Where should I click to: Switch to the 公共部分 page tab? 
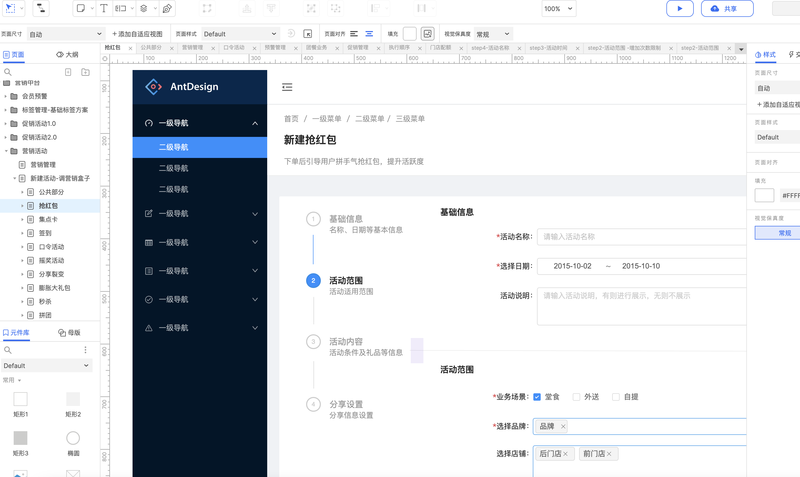151,47
